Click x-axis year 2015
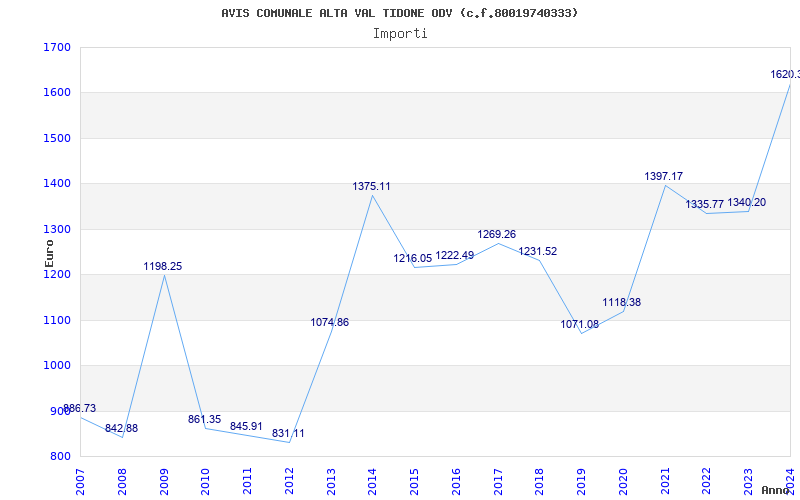The width and height of the screenshot is (800, 500). click(x=414, y=482)
